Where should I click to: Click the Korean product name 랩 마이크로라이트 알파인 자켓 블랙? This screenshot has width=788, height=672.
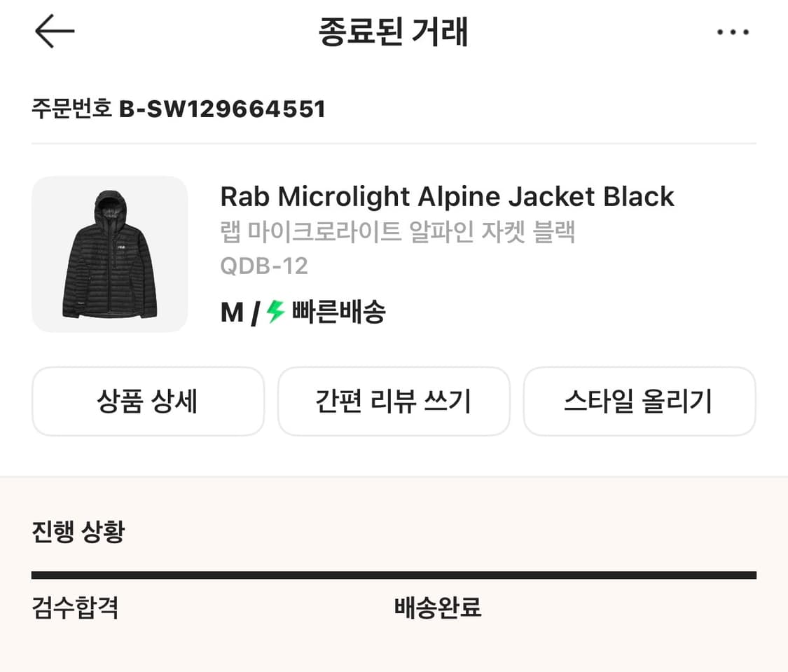click(397, 232)
